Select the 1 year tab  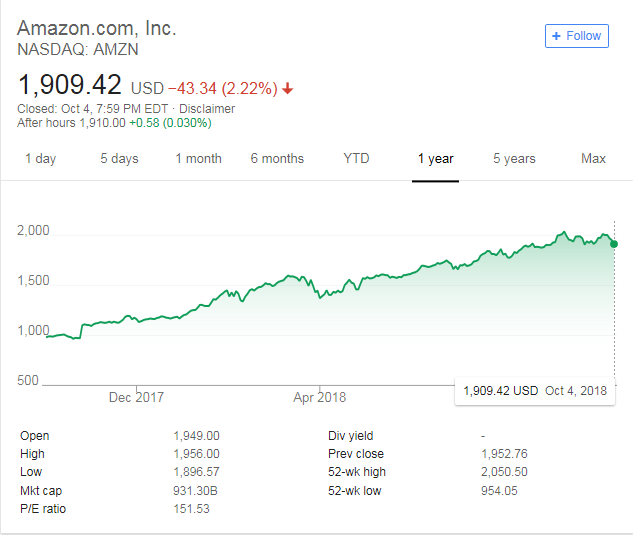pyautogui.click(x=435, y=159)
